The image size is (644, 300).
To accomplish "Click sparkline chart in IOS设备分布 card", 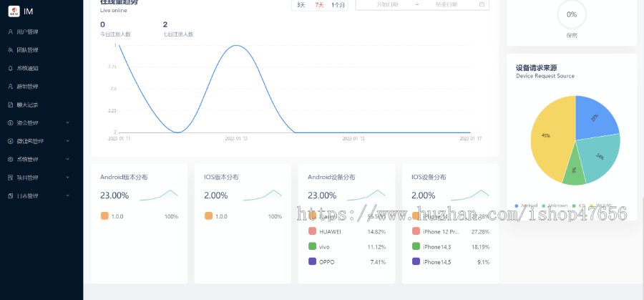I will (470, 195).
